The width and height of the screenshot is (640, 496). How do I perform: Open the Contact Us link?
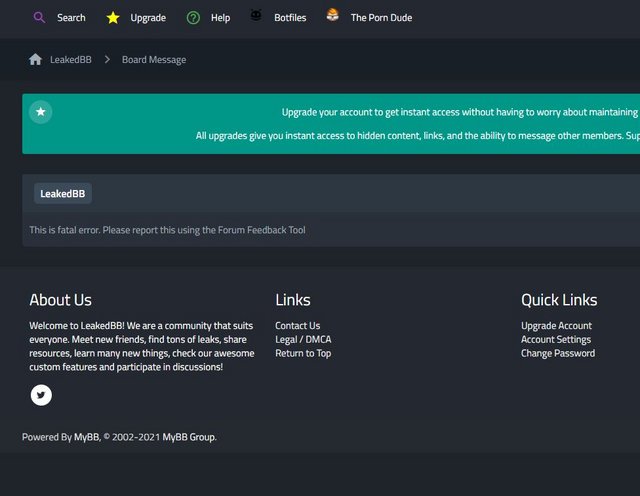pyautogui.click(x=298, y=325)
